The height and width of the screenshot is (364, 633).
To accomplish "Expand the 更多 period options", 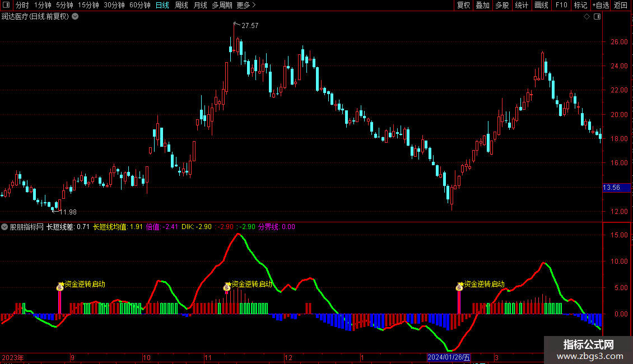I will click(x=246, y=5).
